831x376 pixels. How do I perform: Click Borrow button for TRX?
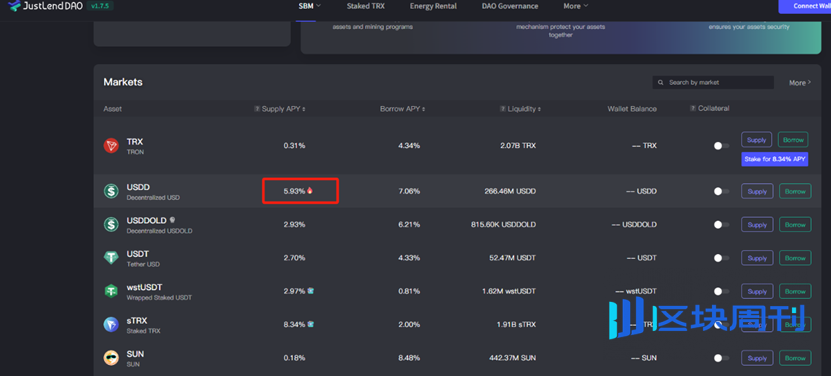(x=793, y=140)
